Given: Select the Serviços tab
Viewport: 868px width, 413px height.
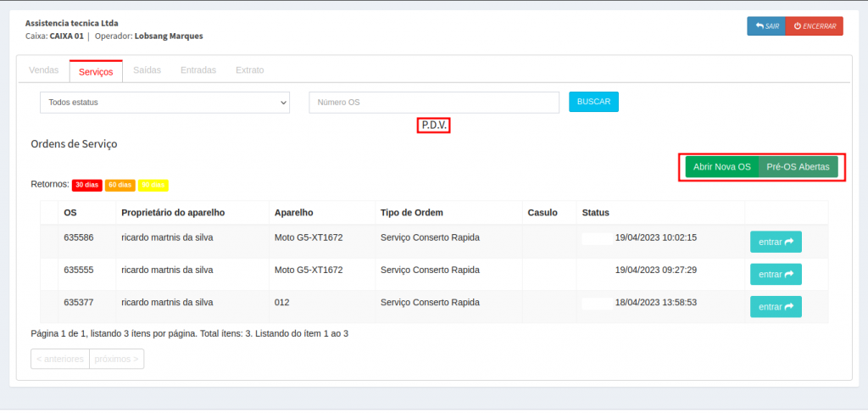Looking at the screenshot, I should pyautogui.click(x=96, y=71).
